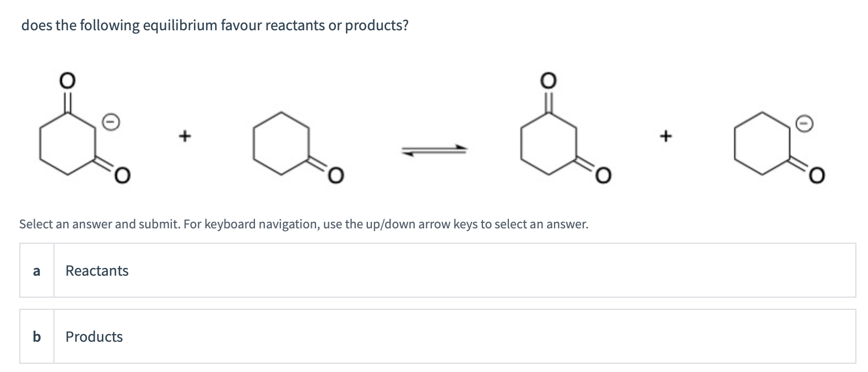Click the "Select an answer and submit" instruction
868x372 pixels.
tap(304, 224)
